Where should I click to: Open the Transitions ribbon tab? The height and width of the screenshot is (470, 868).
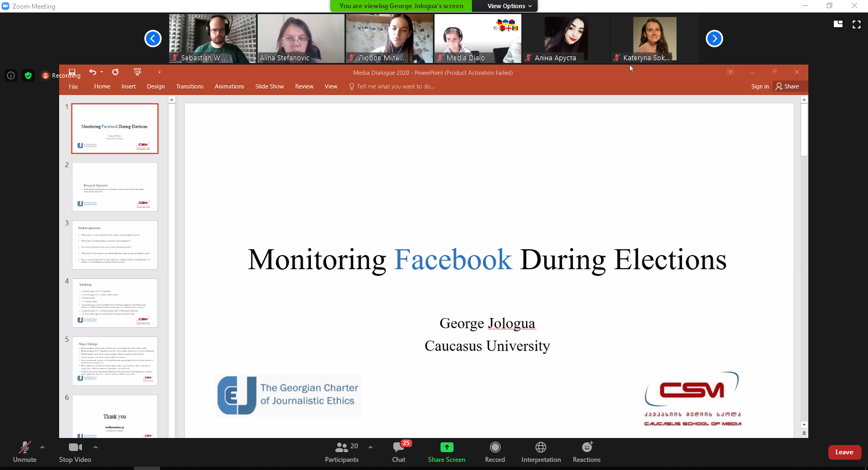tap(190, 86)
